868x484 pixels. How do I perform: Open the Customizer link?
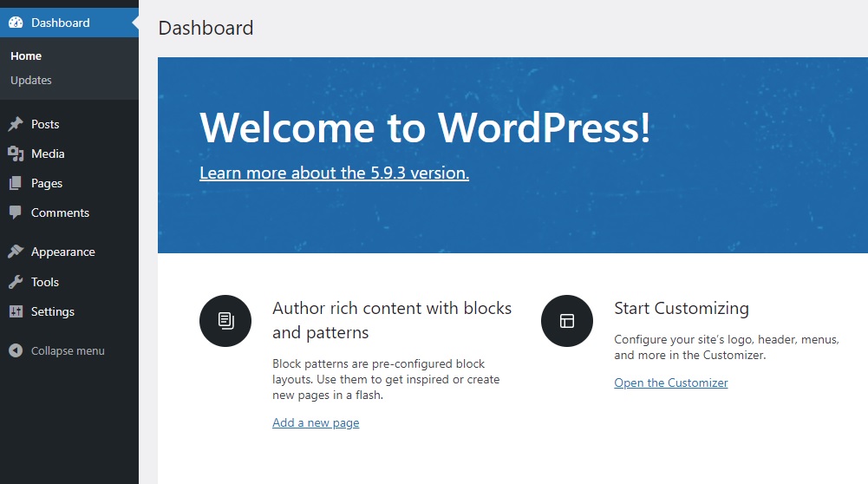671,383
